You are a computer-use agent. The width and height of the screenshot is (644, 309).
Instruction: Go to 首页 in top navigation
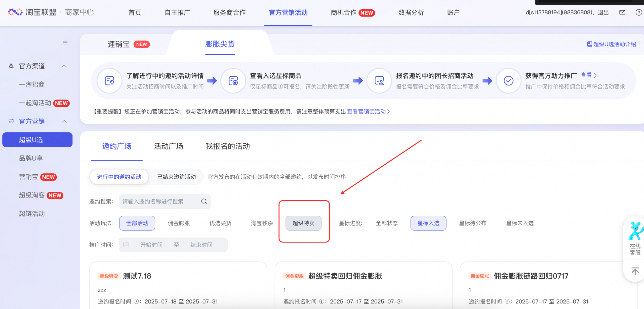pos(135,12)
